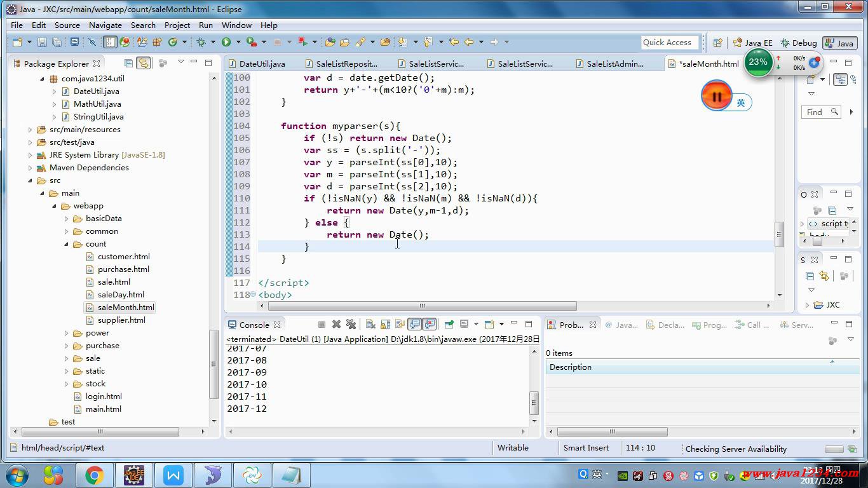The height and width of the screenshot is (488, 868).
Task: Toggle Skip All Breakpoints toolbar icon
Action: pyautogui.click(x=92, y=42)
